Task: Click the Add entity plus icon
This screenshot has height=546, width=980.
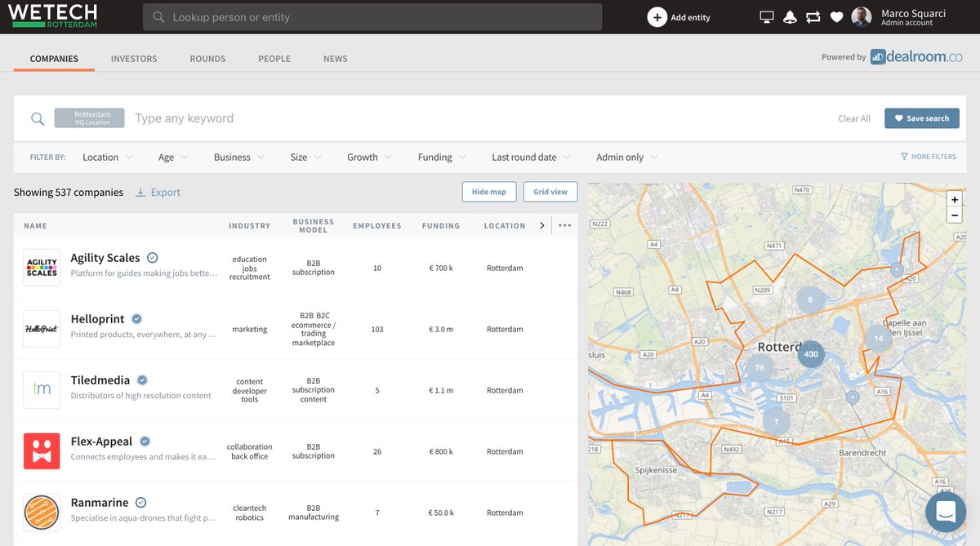Action: [x=657, y=17]
